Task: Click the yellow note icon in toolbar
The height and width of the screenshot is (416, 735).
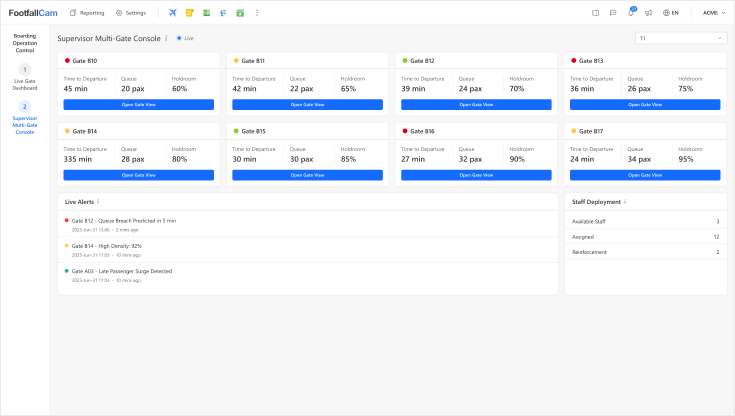Action: coord(190,13)
